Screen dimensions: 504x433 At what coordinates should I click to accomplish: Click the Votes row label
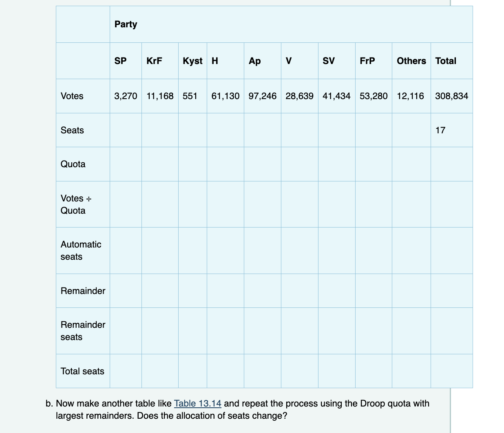coord(72,96)
